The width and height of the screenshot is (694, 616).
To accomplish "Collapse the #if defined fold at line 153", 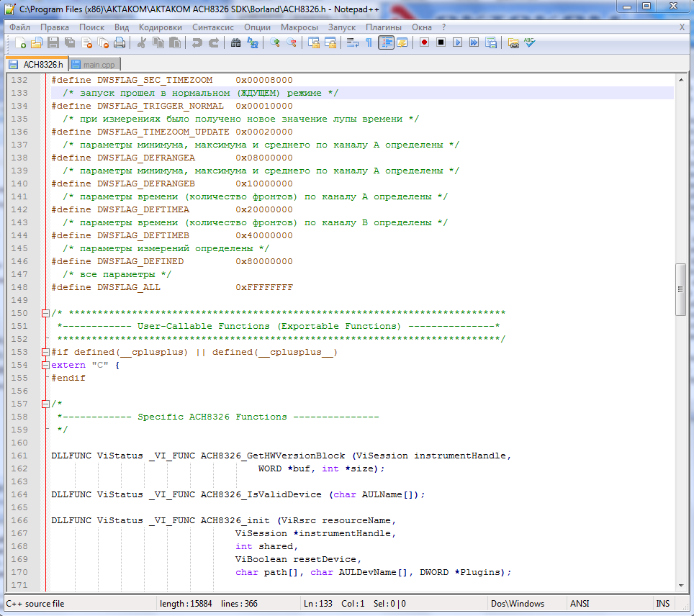I will (x=45, y=352).
